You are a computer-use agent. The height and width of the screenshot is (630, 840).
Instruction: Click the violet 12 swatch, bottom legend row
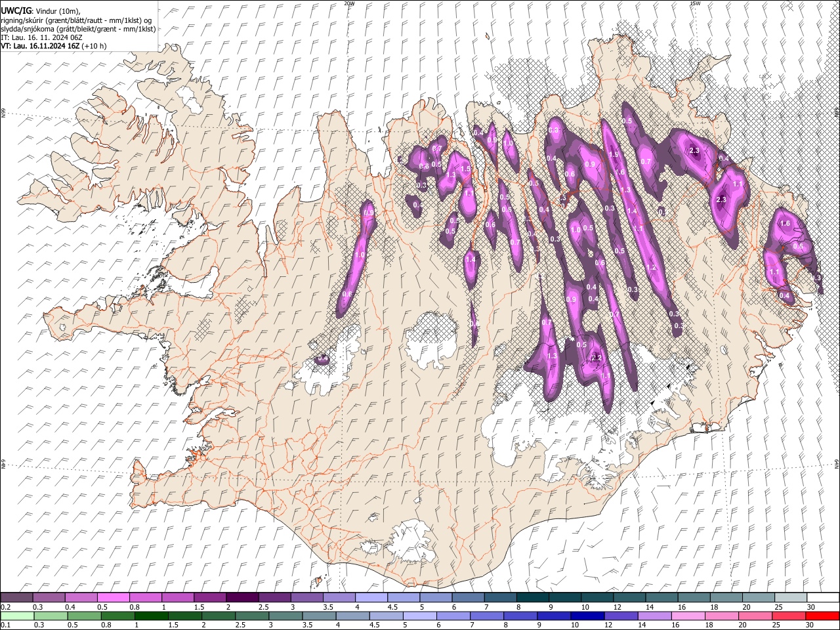click(x=621, y=616)
